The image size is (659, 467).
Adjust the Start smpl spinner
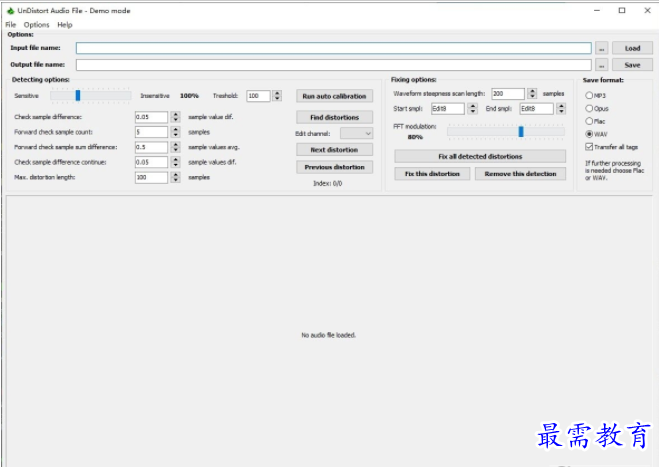coord(472,108)
